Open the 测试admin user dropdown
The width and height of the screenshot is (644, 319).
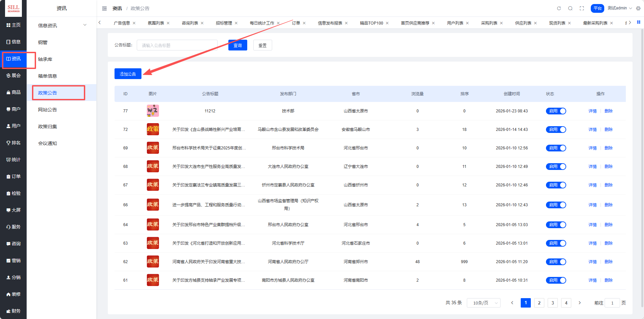(x=619, y=8)
